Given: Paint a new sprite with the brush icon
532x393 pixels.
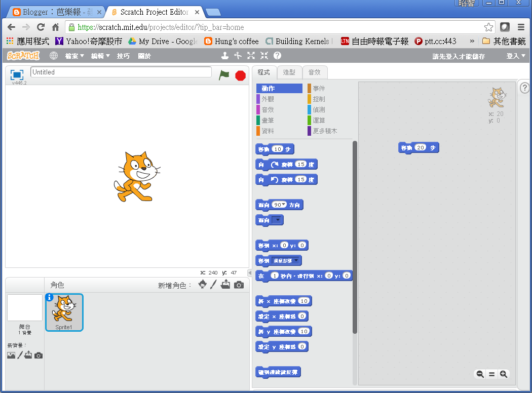Looking at the screenshot, I should [x=213, y=285].
